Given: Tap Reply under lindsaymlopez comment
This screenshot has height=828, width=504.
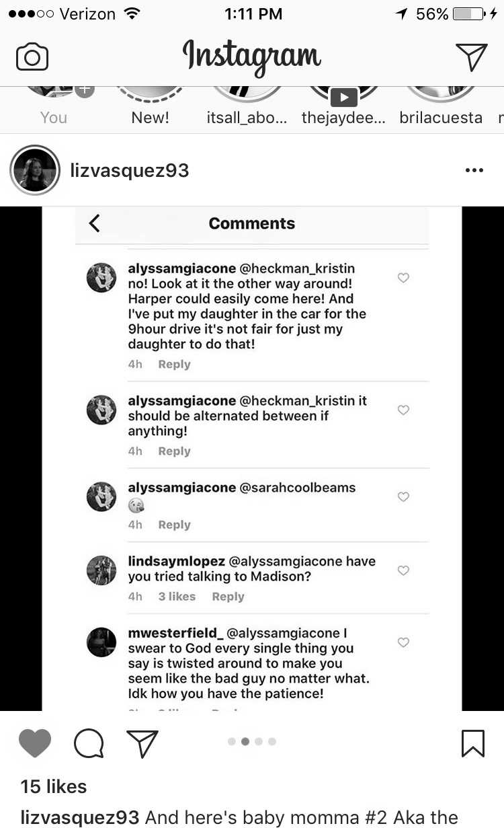Looking at the screenshot, I should tap(228, 597).
